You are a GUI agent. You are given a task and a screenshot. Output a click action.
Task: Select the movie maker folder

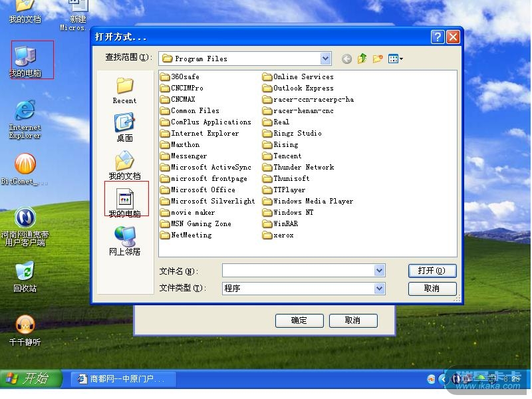(188, 212)
